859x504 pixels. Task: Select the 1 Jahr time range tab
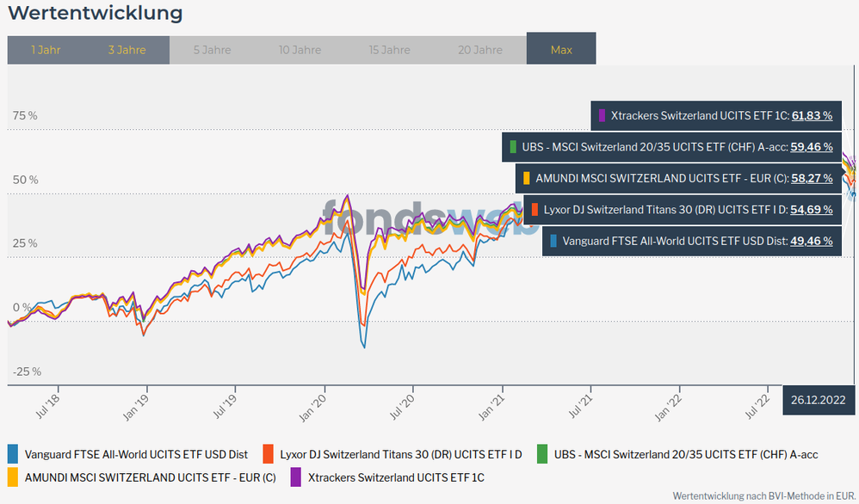pyautogui.click(x=46, y=50)
